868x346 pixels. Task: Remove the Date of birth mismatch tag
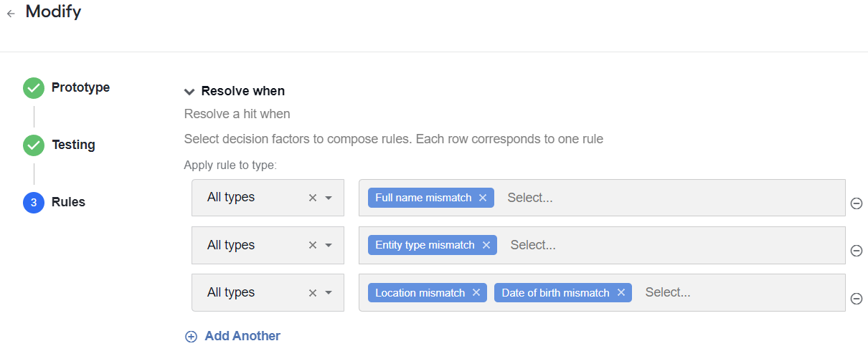click(x=621, y=292)
